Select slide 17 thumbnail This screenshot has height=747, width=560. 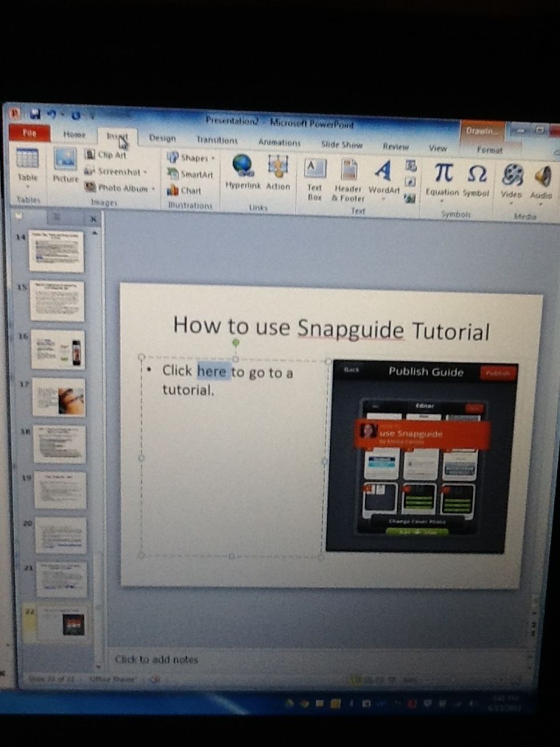59,397
